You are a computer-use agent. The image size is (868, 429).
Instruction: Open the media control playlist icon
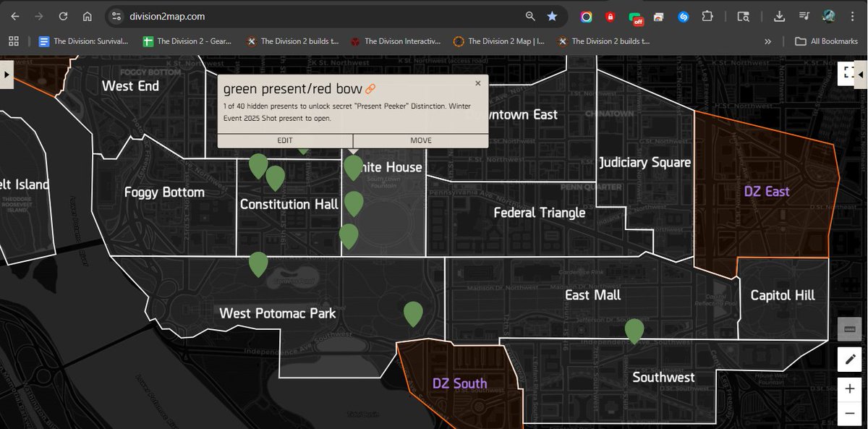pos(804,16)
